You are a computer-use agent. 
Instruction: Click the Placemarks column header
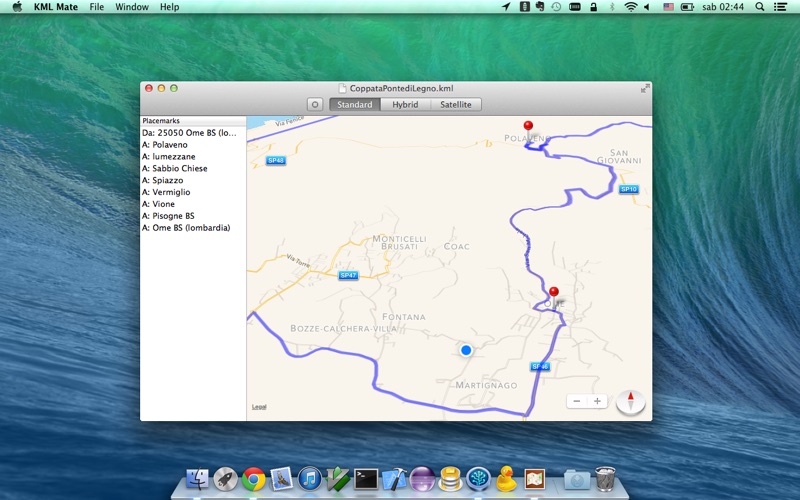tap(193, 121)
